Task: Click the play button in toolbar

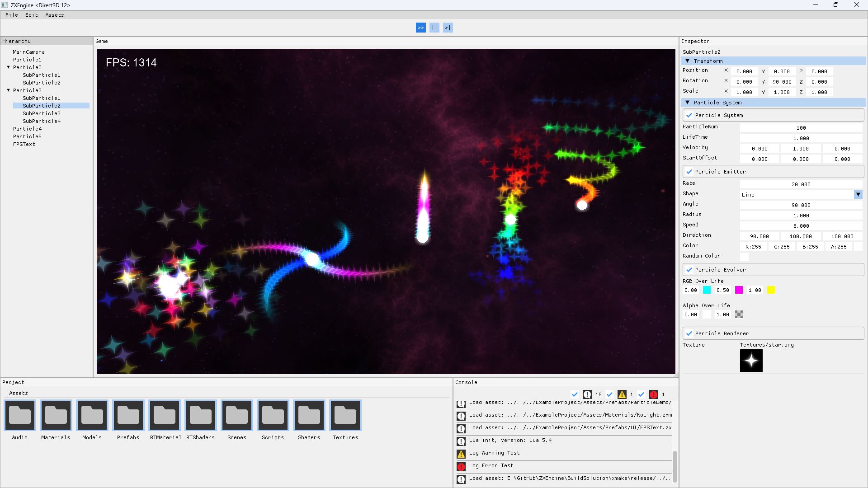Action: click(x=420, y=28)
